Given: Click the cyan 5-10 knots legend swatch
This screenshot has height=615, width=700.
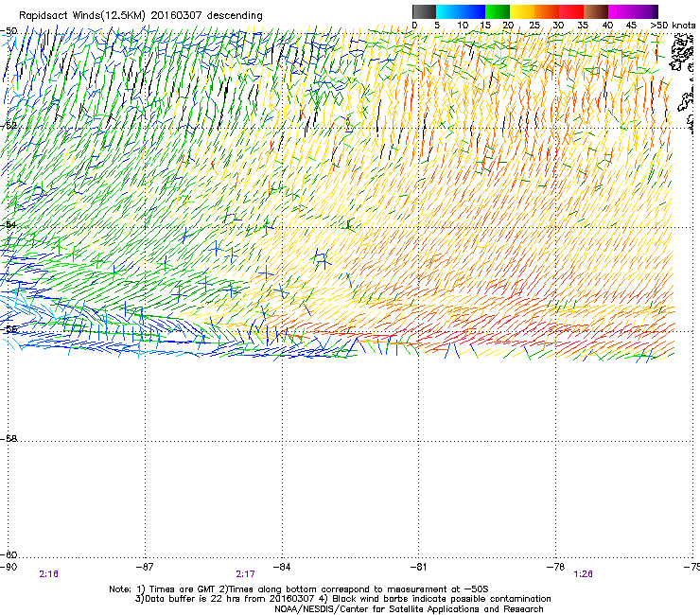Looking at the screenshot, I should pyautogui.click(x=448, y=11).
